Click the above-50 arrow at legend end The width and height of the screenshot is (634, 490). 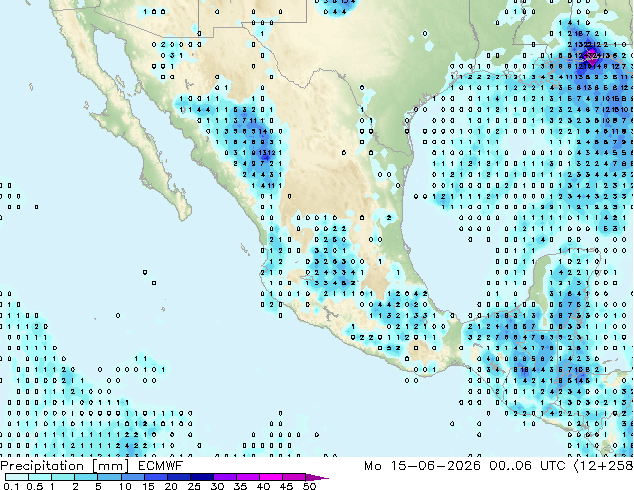[317, 477]
